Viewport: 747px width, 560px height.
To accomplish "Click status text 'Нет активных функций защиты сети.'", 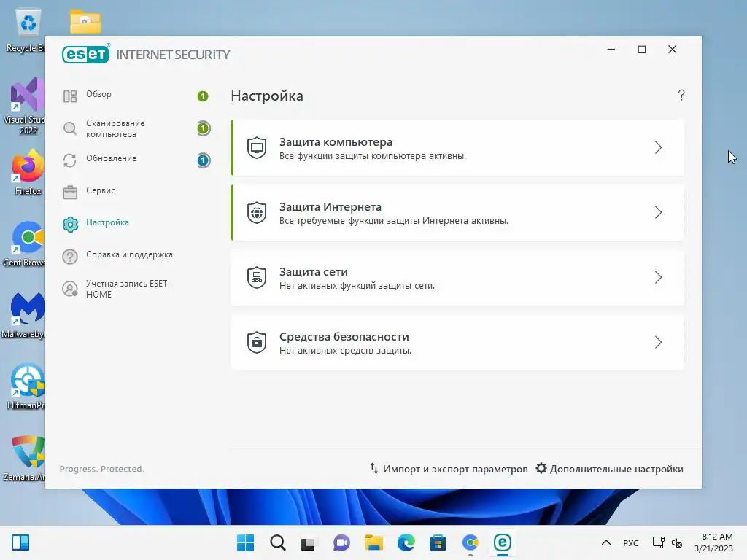I will tap(357, 286).
